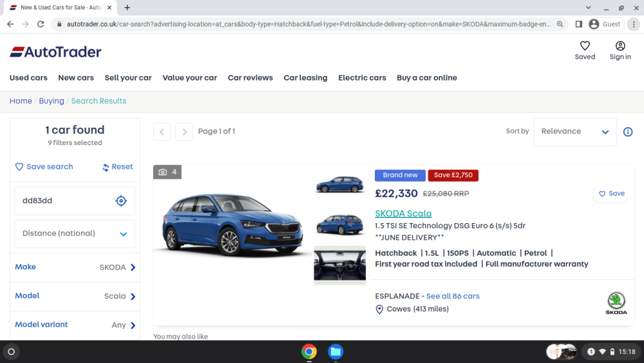Click the '1 car found' heading

75,130
